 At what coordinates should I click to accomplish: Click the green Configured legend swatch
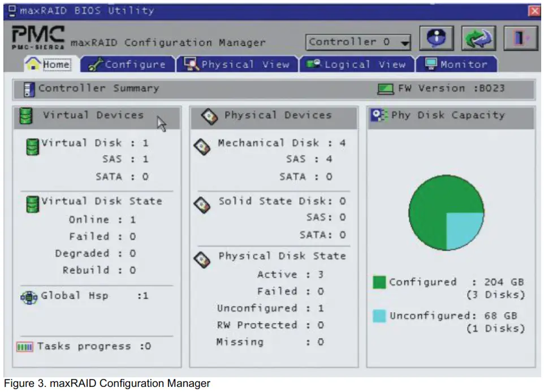[x=379, y=282]
